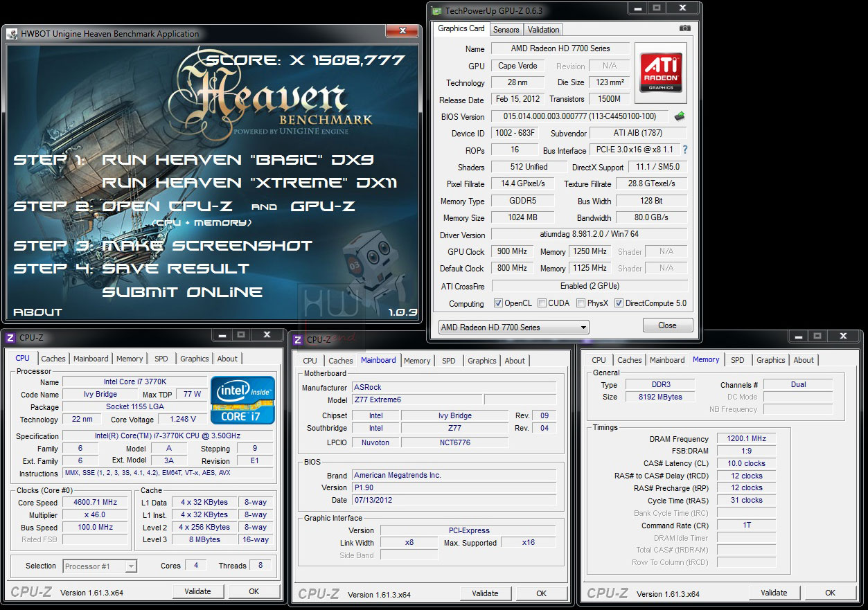Click the GPU name "Cape Verde" field

click(x=519, y=66)
